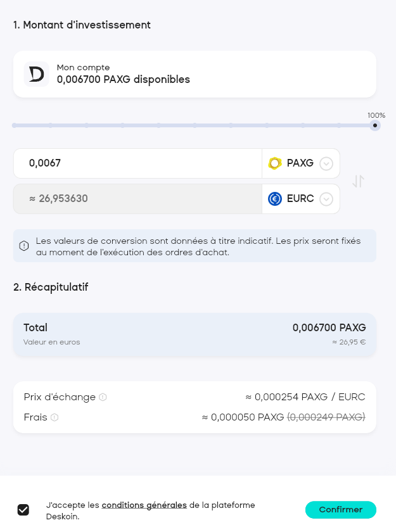Click the 100% slider handle

coord(375,125)
